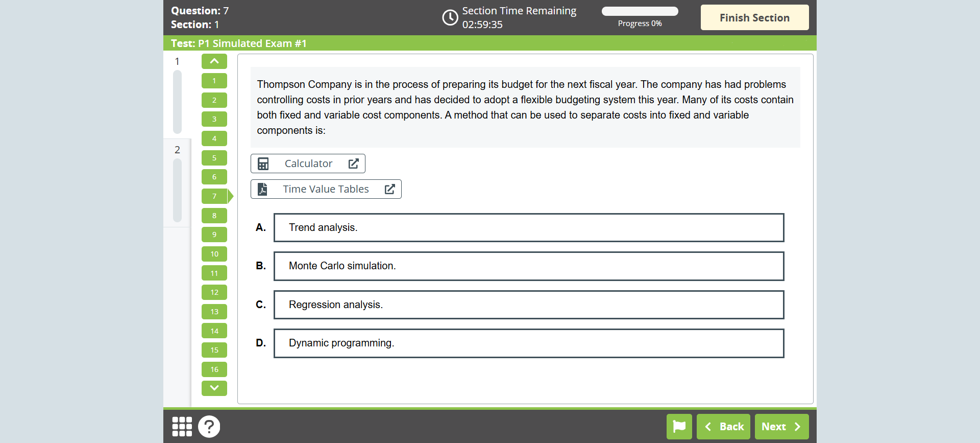Click the Time Value Tables PDF icon
The width and height of the screenshot is (980, 443).
point(262,189)
